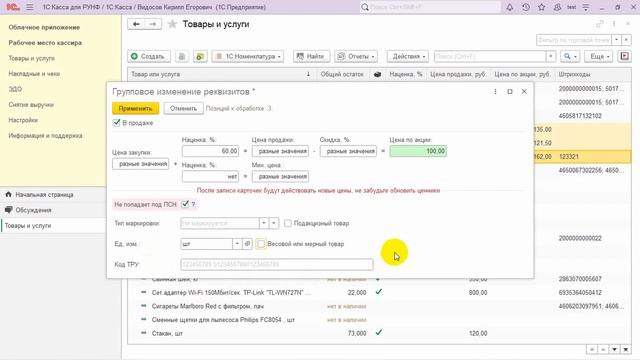640x360 pixels.
Task: Select row Сигареты Marlboro Red с фильтром
Action: point(379,306)
